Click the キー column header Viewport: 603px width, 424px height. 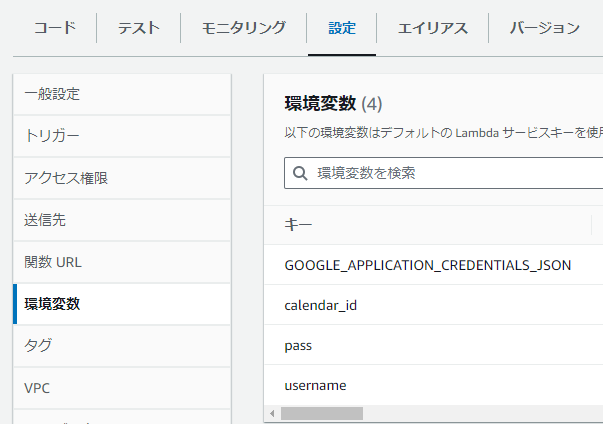tap(298, 224)
